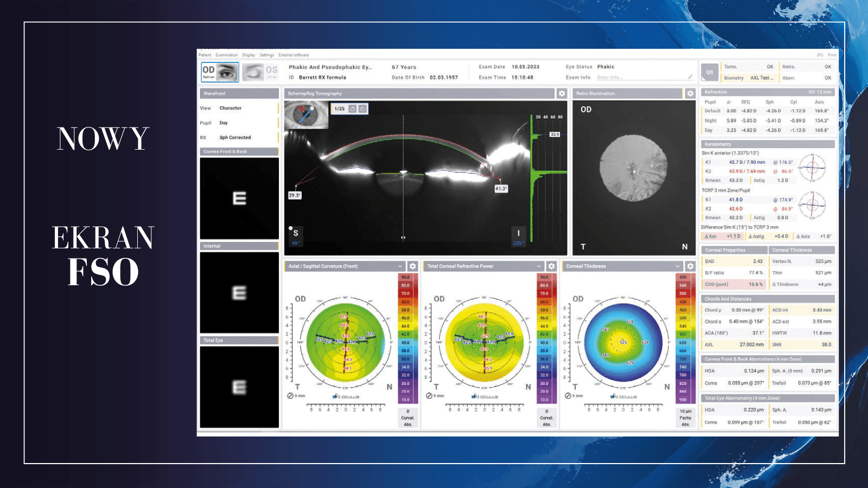This screenshot has height=488, width=868.
Task: Click the refractive power scale 40.0 blue swatch
Action: (x=544, y=343)
